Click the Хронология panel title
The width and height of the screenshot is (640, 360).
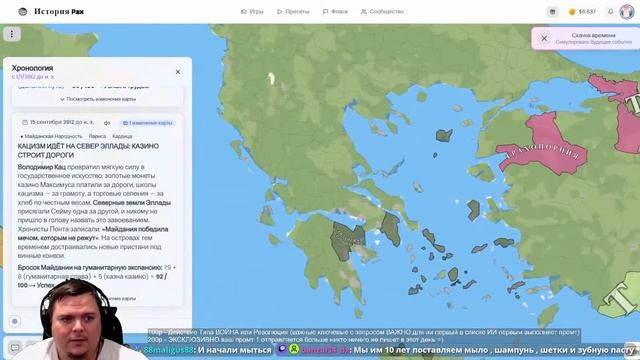tap(32, 68)
